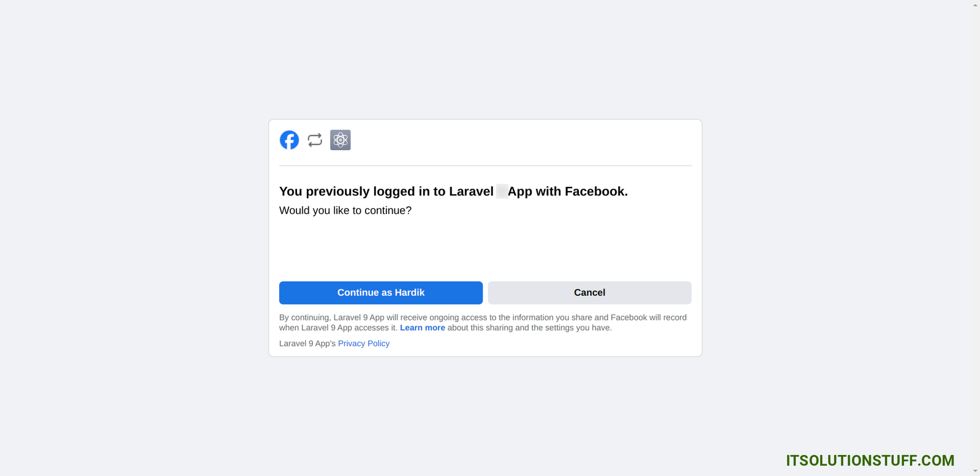The width and height of the screenshot is (980, 476).
Task: Click the Laravel app atom icon
Action: [341, 140]
